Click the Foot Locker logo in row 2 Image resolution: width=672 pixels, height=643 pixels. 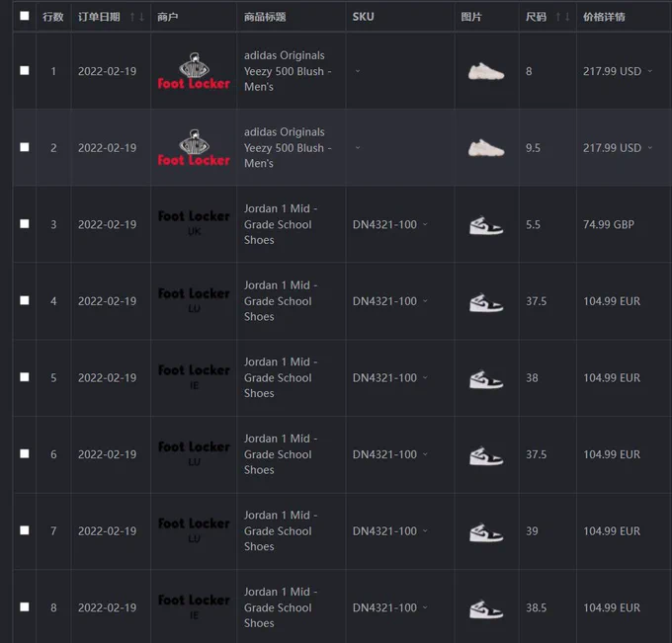tap(194, 148)
